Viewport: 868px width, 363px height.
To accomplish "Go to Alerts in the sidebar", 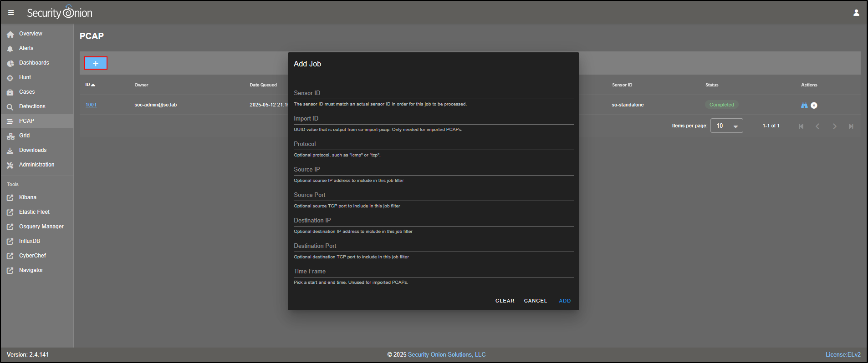I will coord(26,48).
